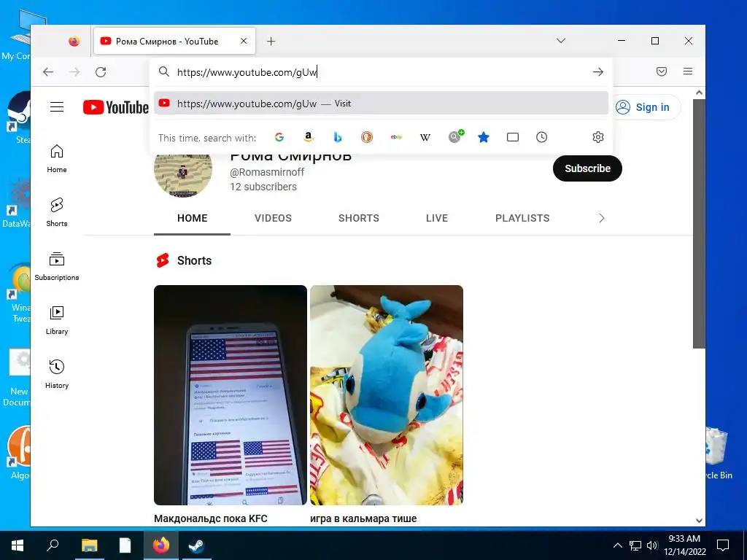Image resolution: width=747 pixels, height=560 pixels.
Task: Search this time with eBay
Action: point(396,137)
